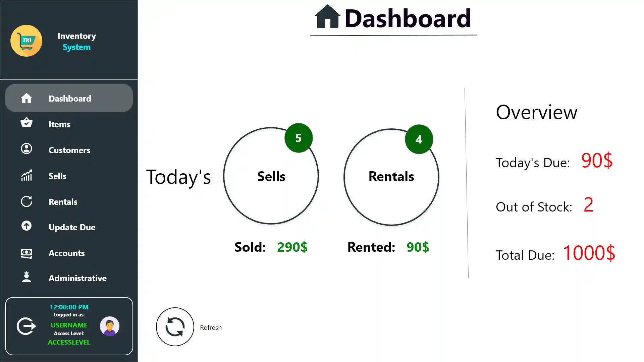Open the Rentals section from sidebar
Image resolution: width=644 pixels, height=362 pixels.
(63, 201)
